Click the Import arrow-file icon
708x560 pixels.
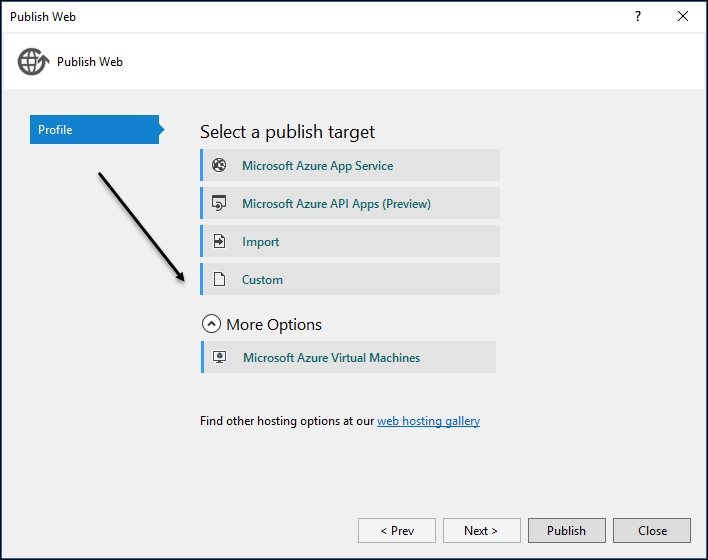click(x=219, y=241)
